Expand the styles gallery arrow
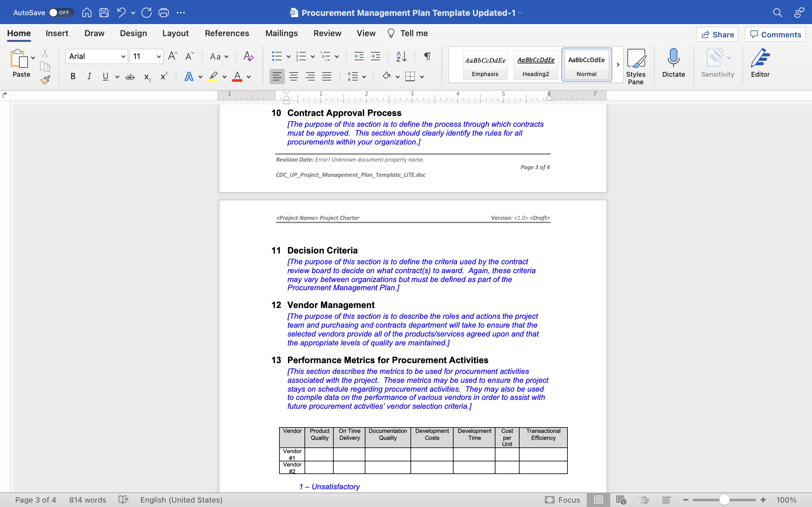Viewport: 812px width, 507px height. point(618,64)
